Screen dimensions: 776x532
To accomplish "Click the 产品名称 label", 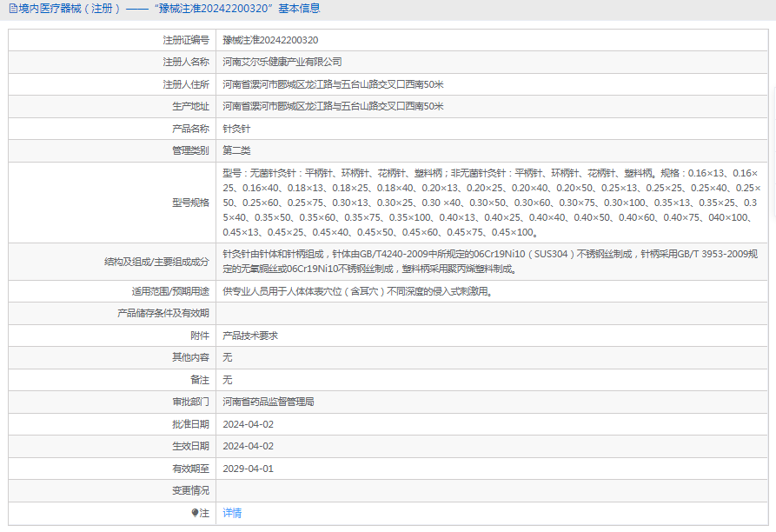I will click(x=190, y=129).
